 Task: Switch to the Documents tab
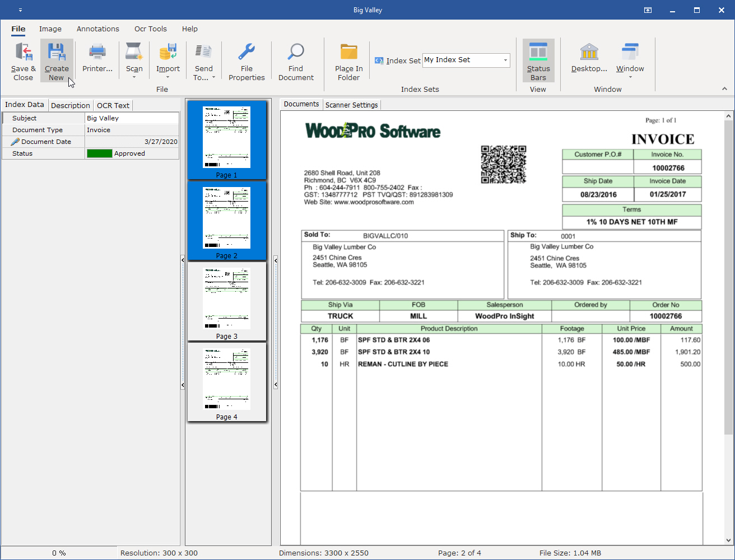301,104
